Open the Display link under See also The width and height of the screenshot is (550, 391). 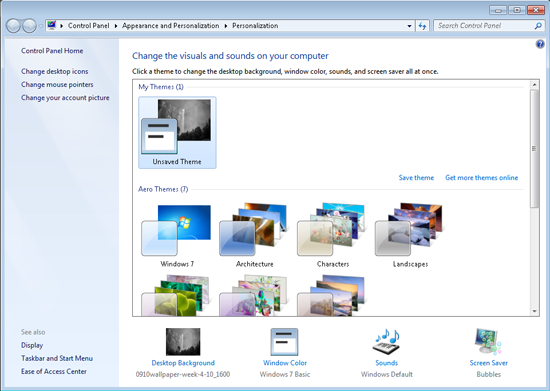point(32,345)
